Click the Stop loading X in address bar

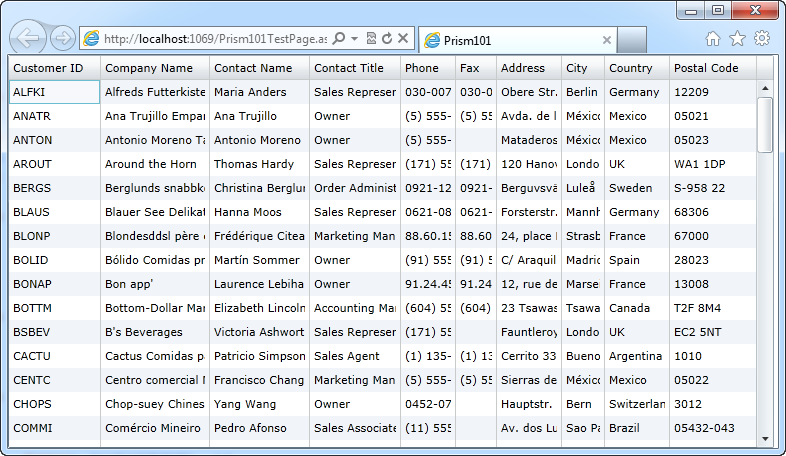pos(402,38)
